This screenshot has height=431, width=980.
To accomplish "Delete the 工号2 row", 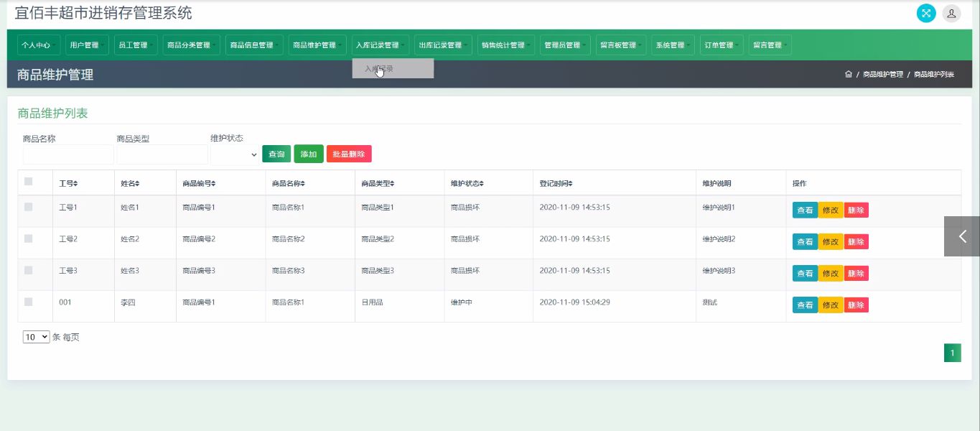I will [857, 242].
